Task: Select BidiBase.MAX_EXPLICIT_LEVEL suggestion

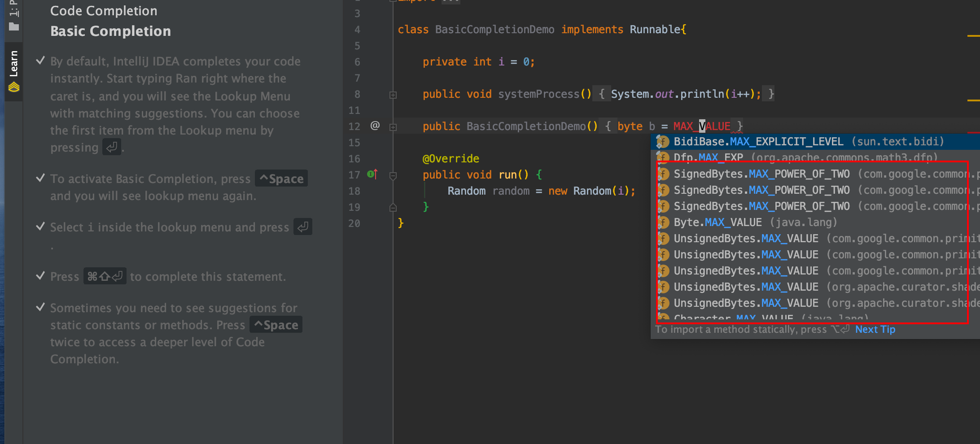Action: (815, 142)
